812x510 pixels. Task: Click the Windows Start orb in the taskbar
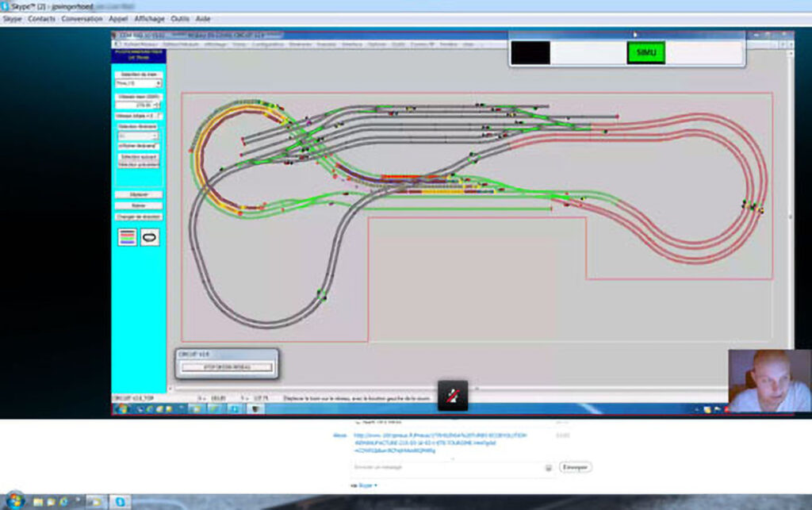coord(14,501)
